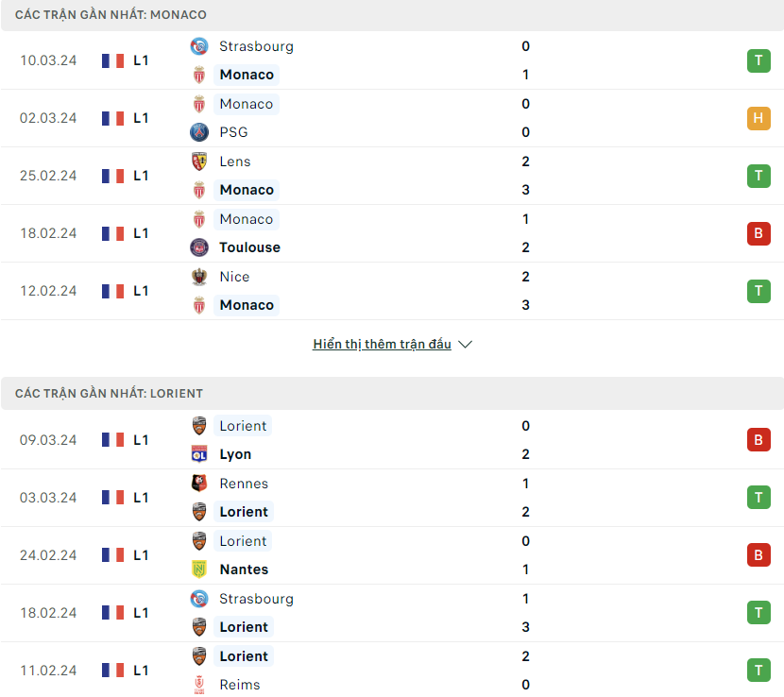This screenshot has width=784, height=697.
Task: Select the 24.02.24 Lorient vs Nantes row
Action: (392, 555)
